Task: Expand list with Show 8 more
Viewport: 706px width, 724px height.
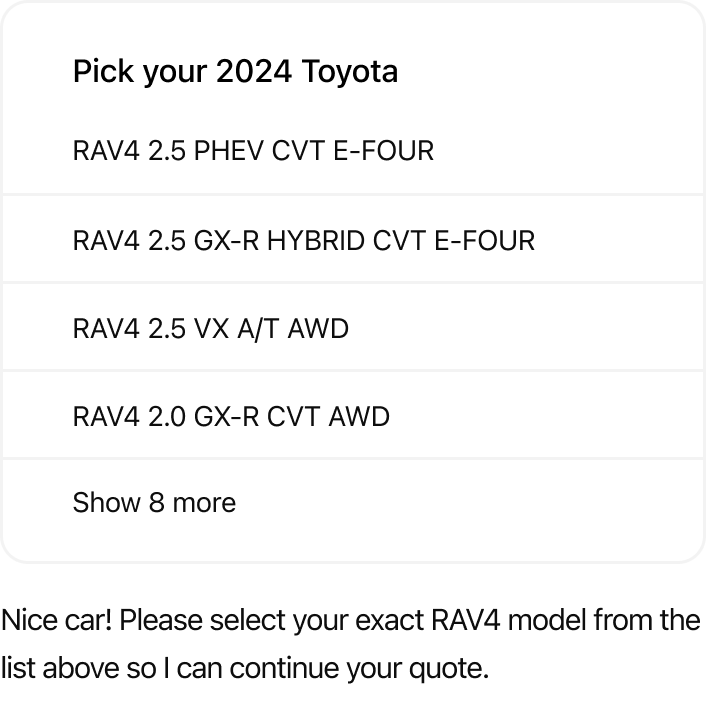Action: pos(154,502)
